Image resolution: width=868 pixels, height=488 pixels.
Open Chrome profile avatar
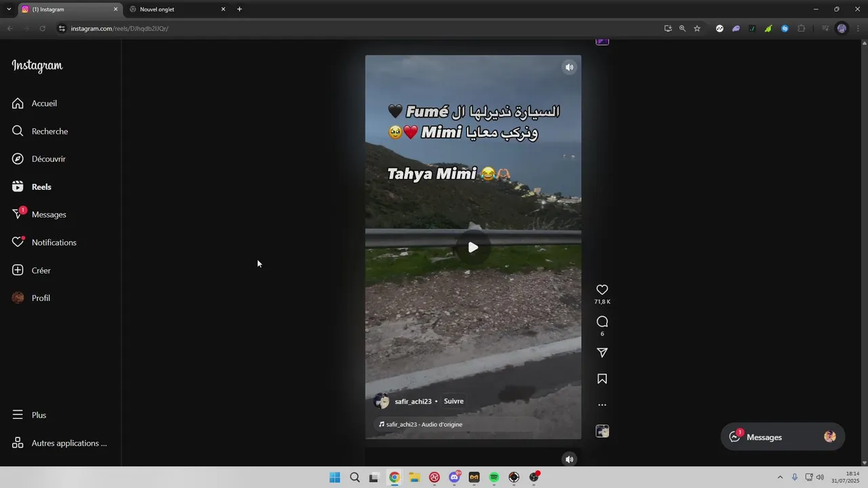(x=842, y=28)
